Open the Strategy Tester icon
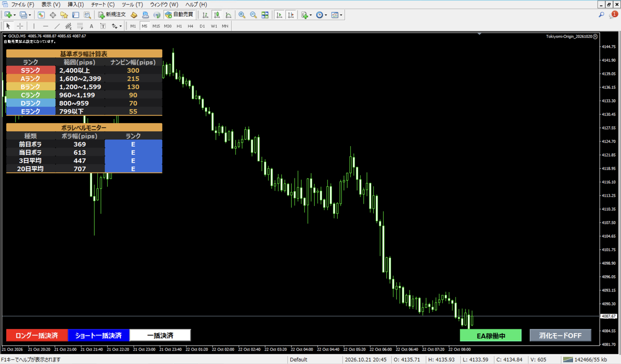 [87, 15]
